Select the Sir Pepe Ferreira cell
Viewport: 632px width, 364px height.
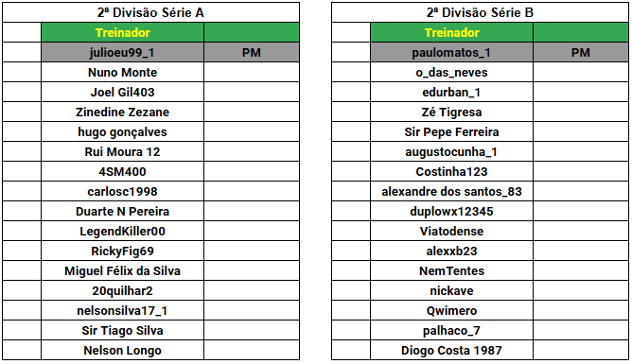[x=452, y=131]
